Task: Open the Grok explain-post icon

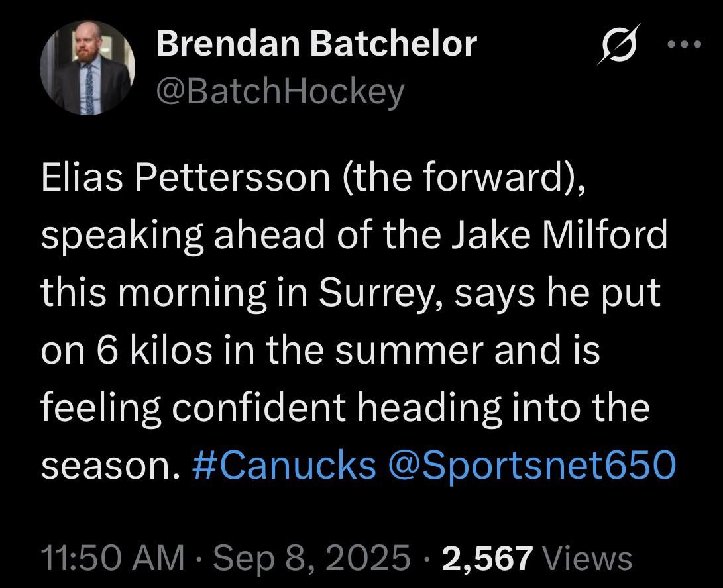Action: [x=619, y=44]
